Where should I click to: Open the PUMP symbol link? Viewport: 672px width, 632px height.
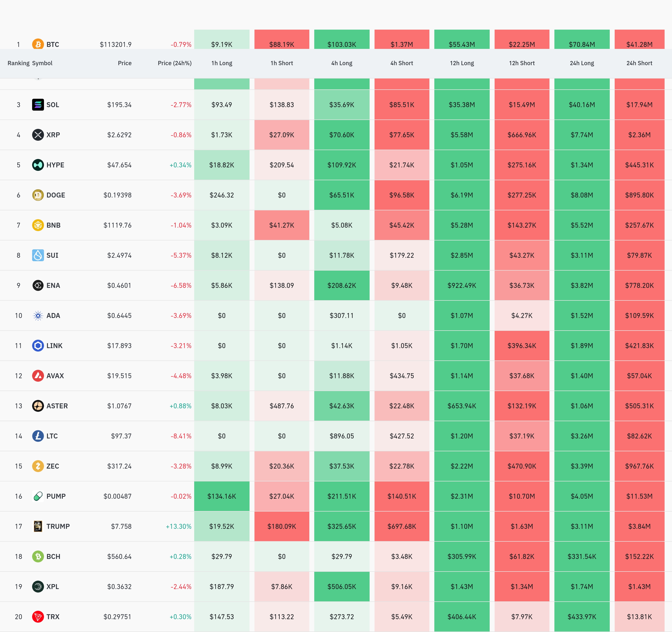(x=56, y=496)
